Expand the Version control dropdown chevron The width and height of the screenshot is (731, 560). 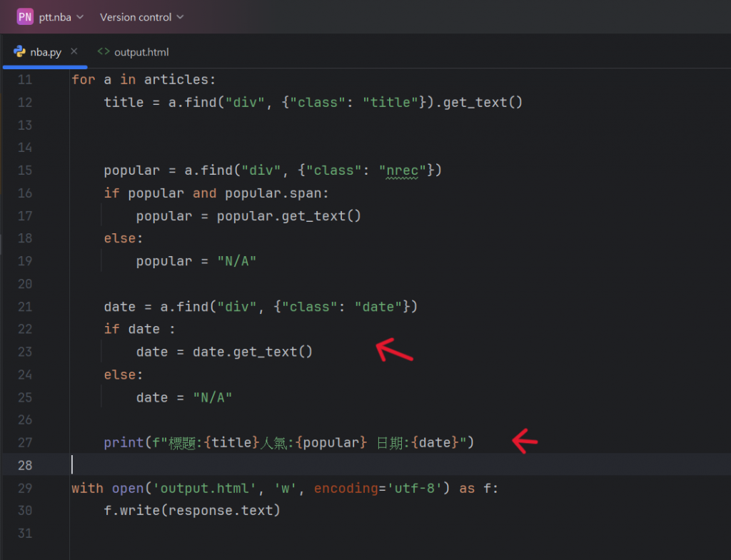point(180,17)
